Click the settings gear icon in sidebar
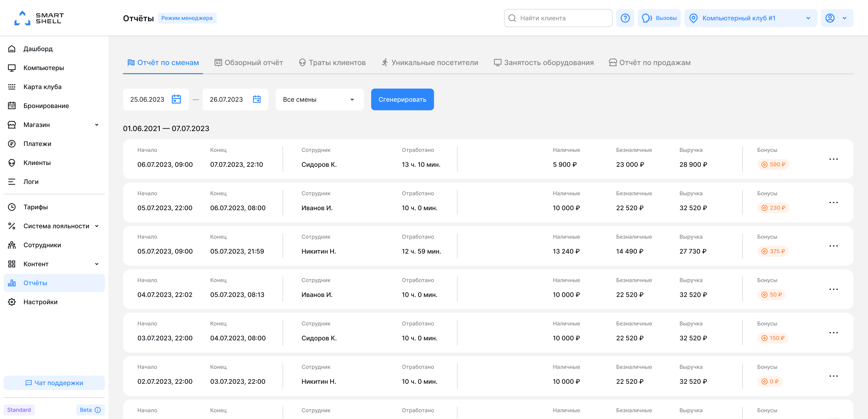This screenshot has width=868, height=419. pos(12,302)
